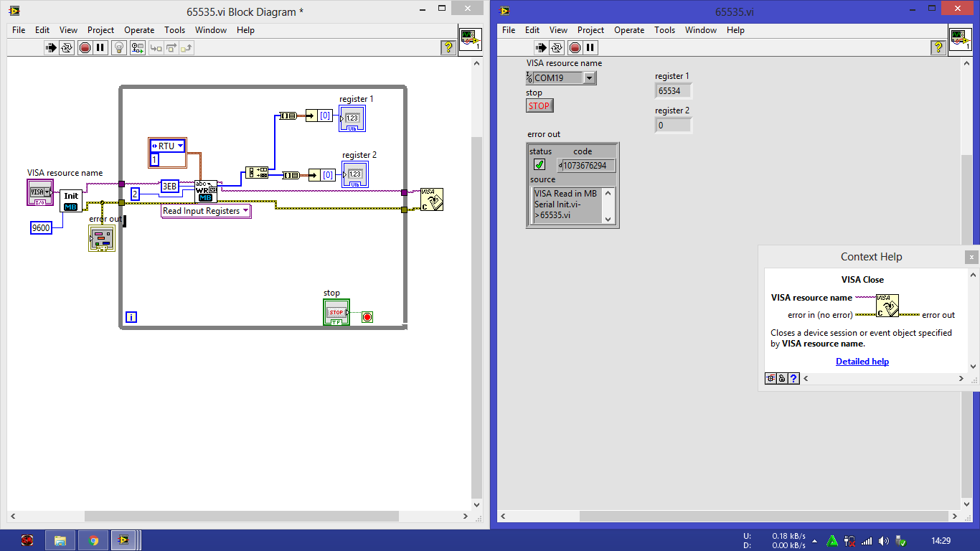980x551 pixels.
Task: Click the taskbar clock showing 14:29
Action: [x=941, y=541]
